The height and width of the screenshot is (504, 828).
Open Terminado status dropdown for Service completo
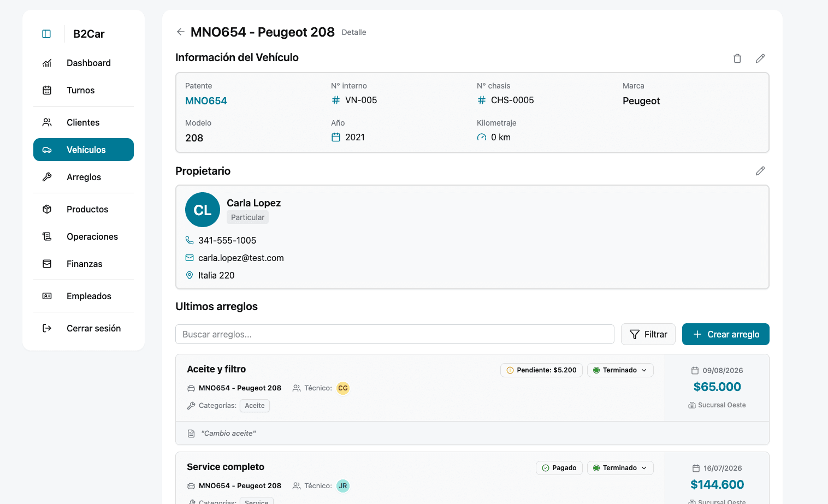[x=620, y=468]
